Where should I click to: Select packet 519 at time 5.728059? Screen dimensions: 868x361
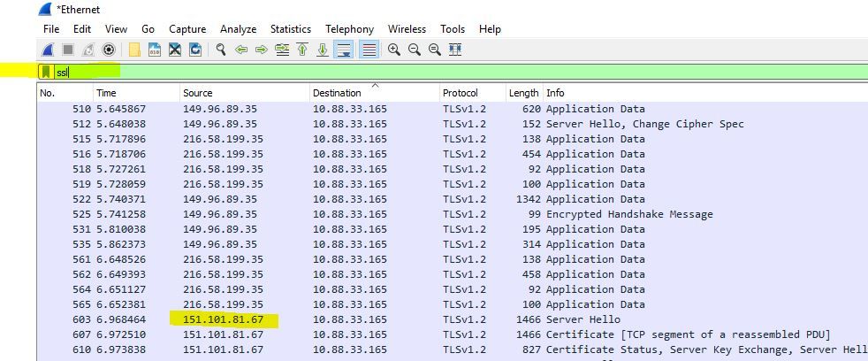[x=453, y=184]
